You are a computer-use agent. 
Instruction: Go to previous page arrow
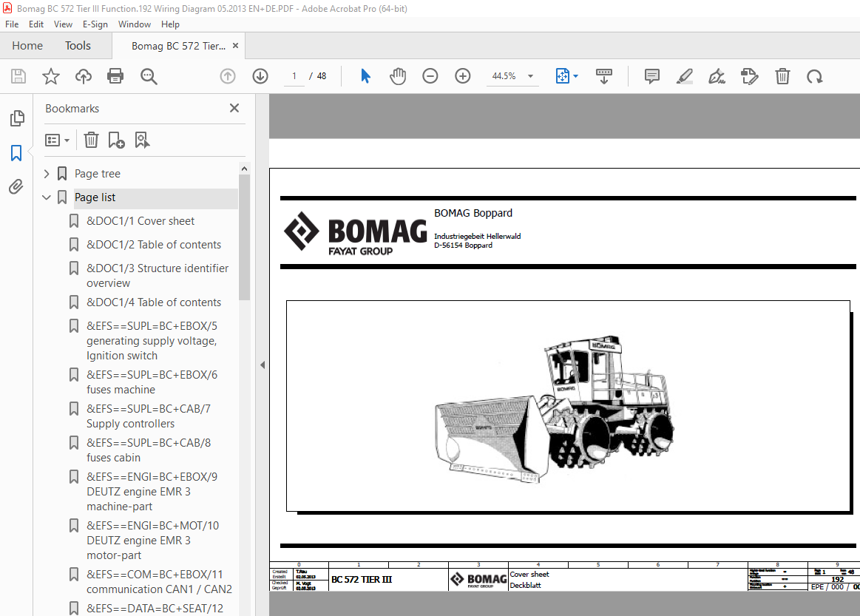point(228,76)
